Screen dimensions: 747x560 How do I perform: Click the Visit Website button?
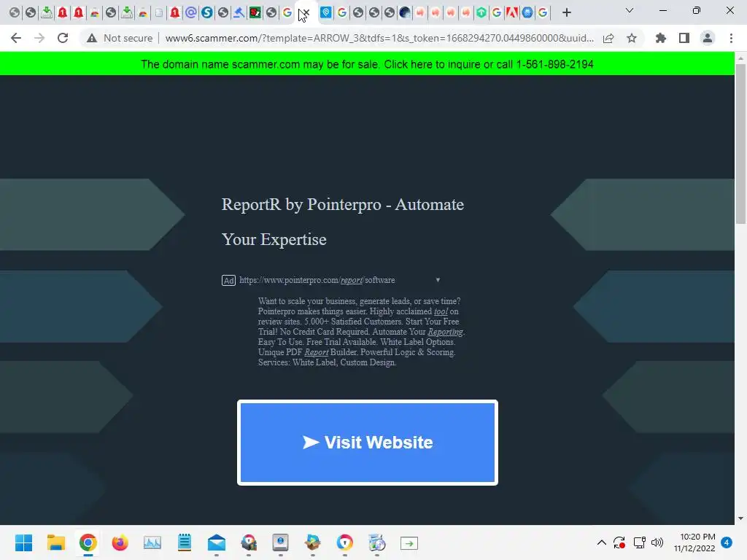coord(368,443)
